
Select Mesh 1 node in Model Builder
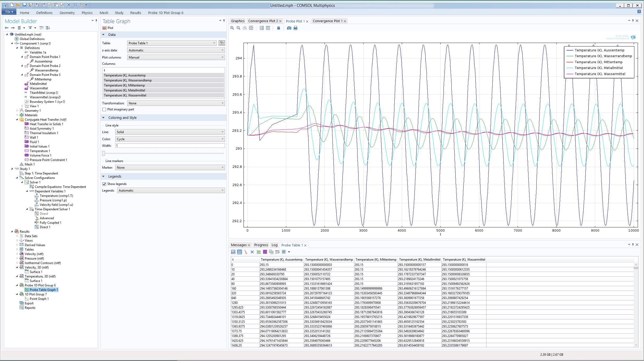(x=30, y=164)
